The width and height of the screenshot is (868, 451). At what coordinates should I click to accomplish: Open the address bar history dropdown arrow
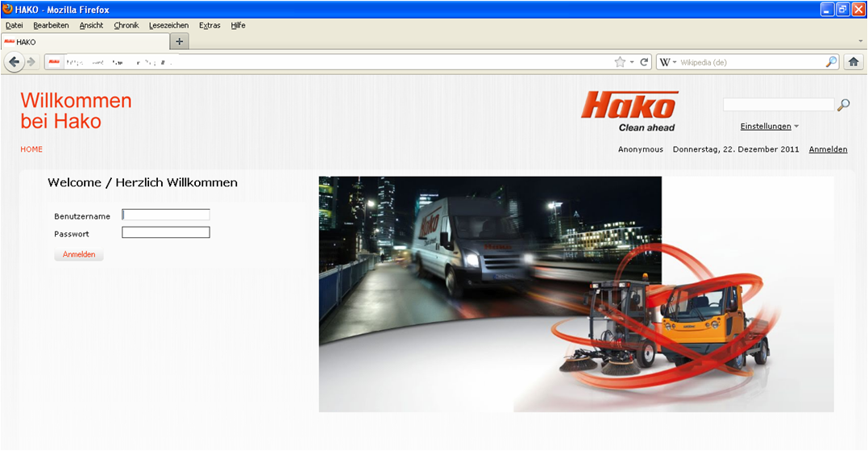pos(632,62)
